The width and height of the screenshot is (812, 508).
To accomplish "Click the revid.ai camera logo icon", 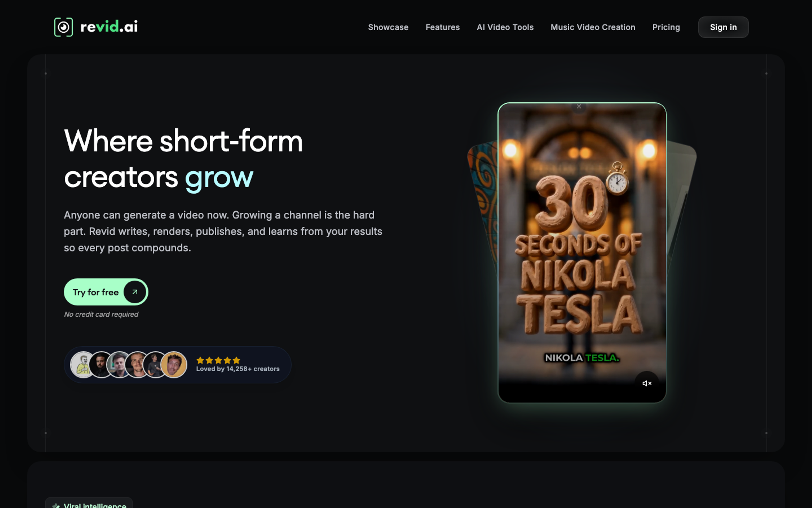I will click(63, 27).
